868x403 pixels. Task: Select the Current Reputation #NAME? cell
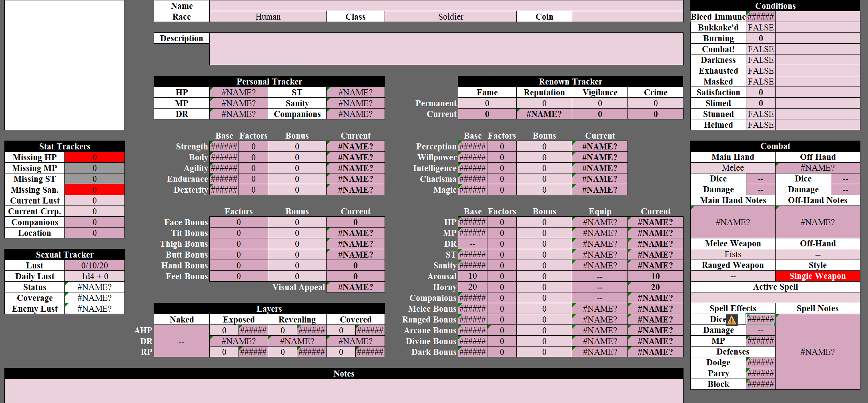(544, 114)
